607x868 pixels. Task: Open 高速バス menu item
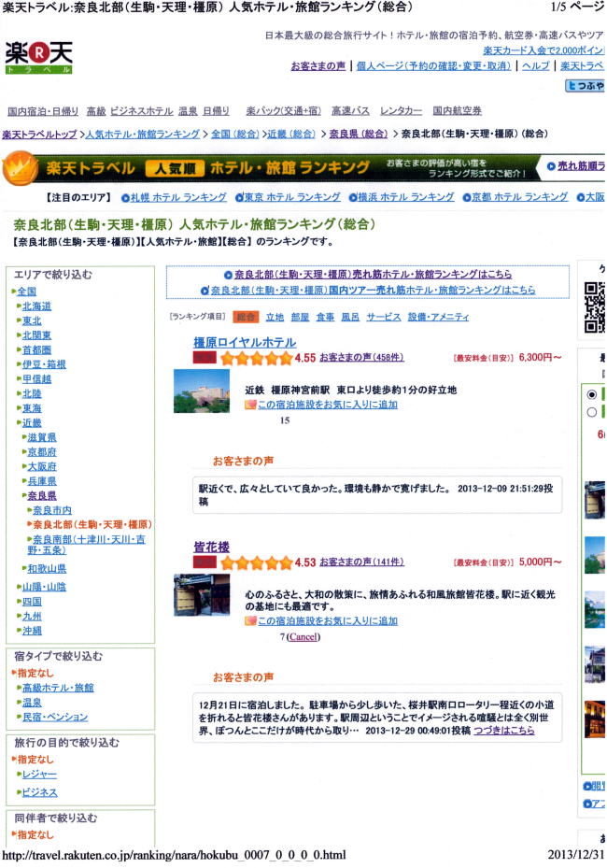tap(350, 111)
